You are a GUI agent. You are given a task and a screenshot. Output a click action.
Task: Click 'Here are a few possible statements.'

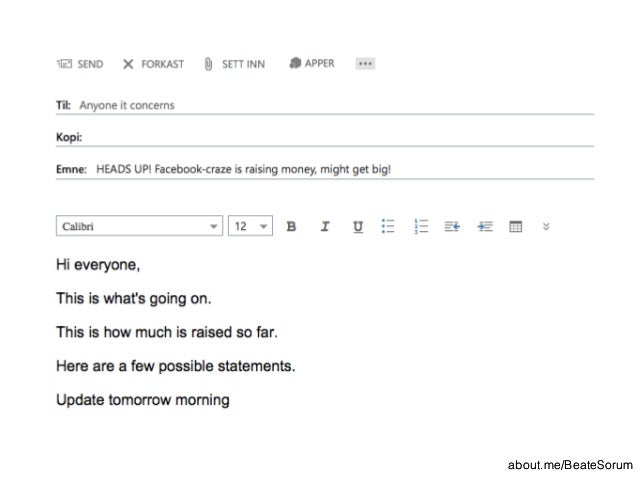pos(176,366)
